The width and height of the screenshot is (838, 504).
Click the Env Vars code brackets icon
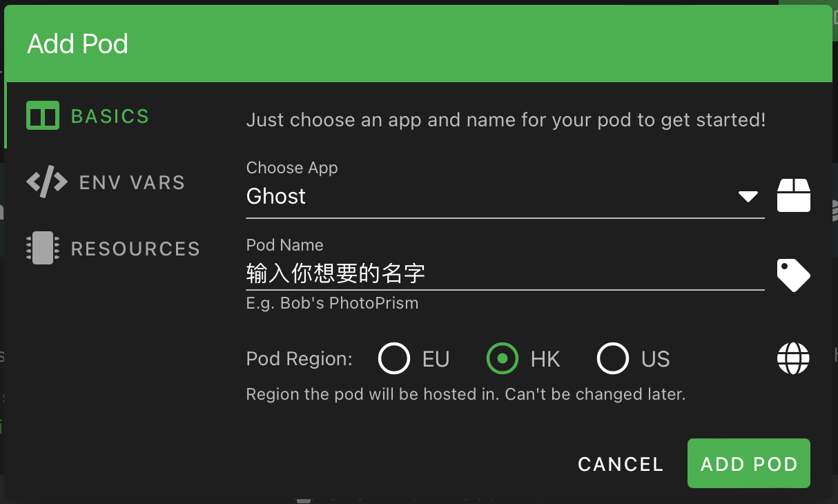coord(47,182)
